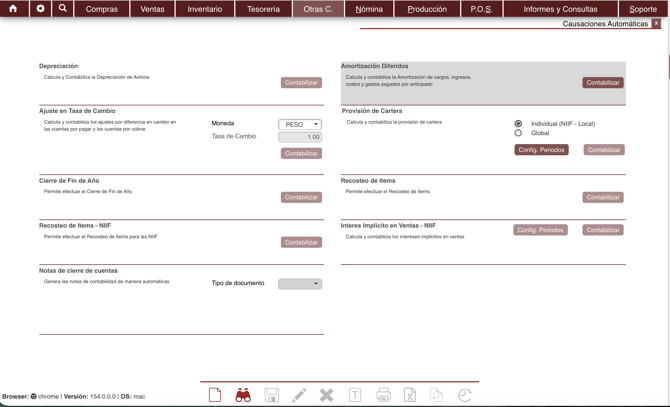Click Contabilizar for Amortización Diferidos
The height and width of the screenshot is (407, 670).
click(x=603, y=82)
